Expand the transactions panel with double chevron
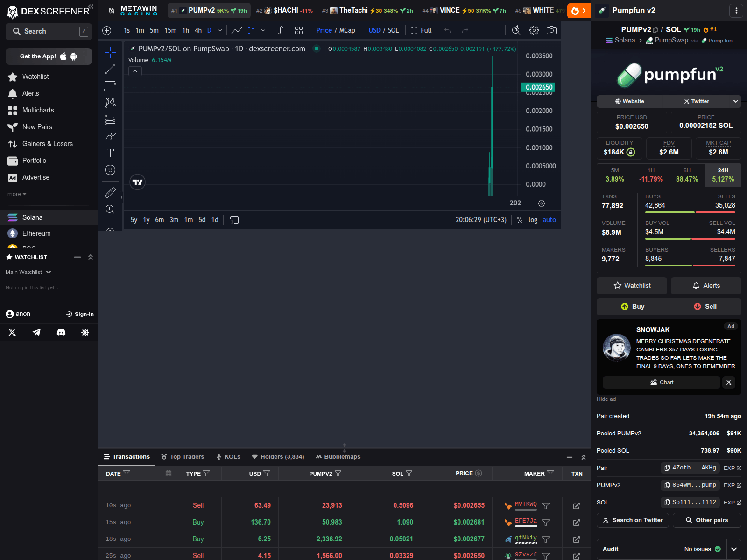Screen dimensions: 747x560 click(x=584, y=457)
